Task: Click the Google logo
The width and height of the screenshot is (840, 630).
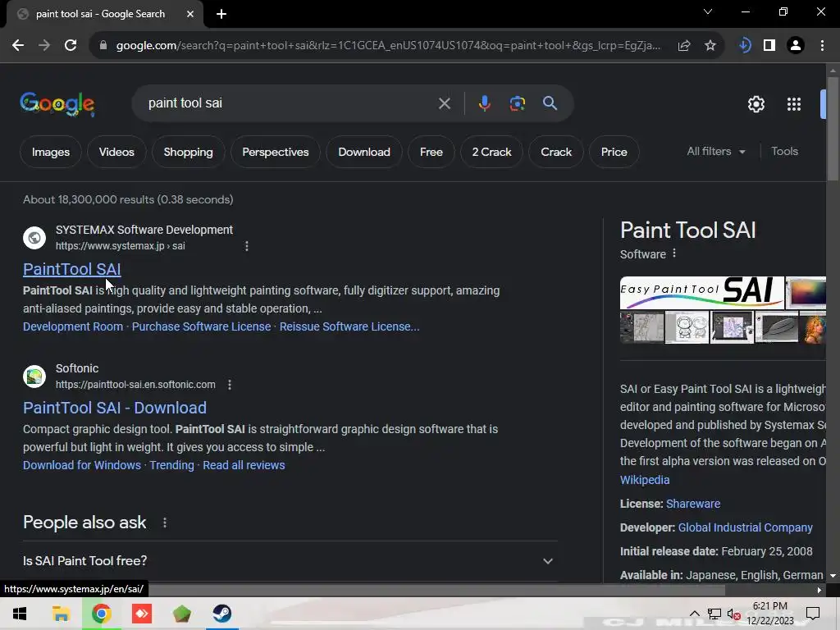Action: [x=57, y=103]
